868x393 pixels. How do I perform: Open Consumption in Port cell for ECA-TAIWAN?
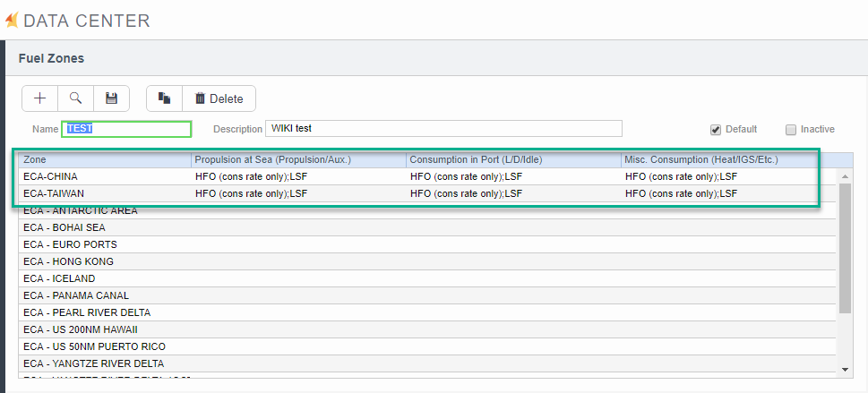tap(513, 193)
